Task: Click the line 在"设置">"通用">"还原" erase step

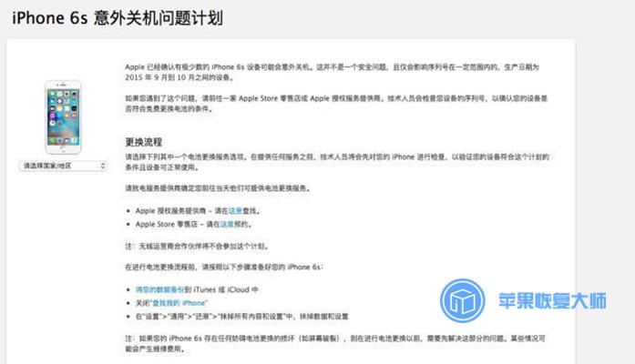Action: 241,317
